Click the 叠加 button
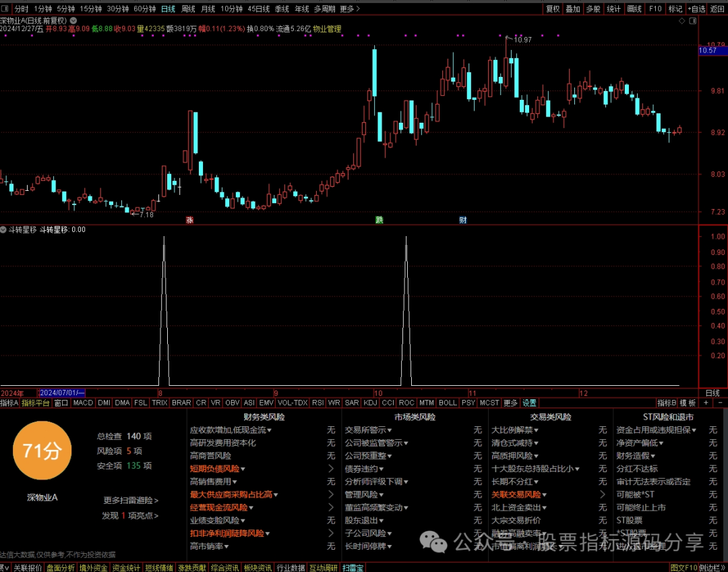The height and width of the screenshot is (572, 728). click(573, 9)
